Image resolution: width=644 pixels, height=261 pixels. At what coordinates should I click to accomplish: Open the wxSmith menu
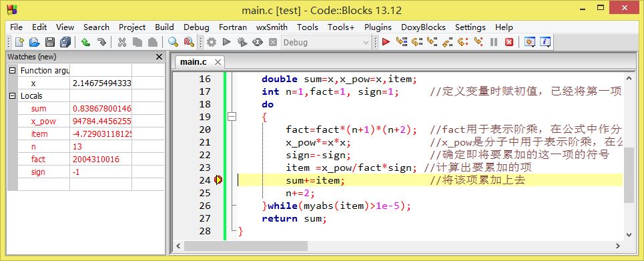(272, 27)
